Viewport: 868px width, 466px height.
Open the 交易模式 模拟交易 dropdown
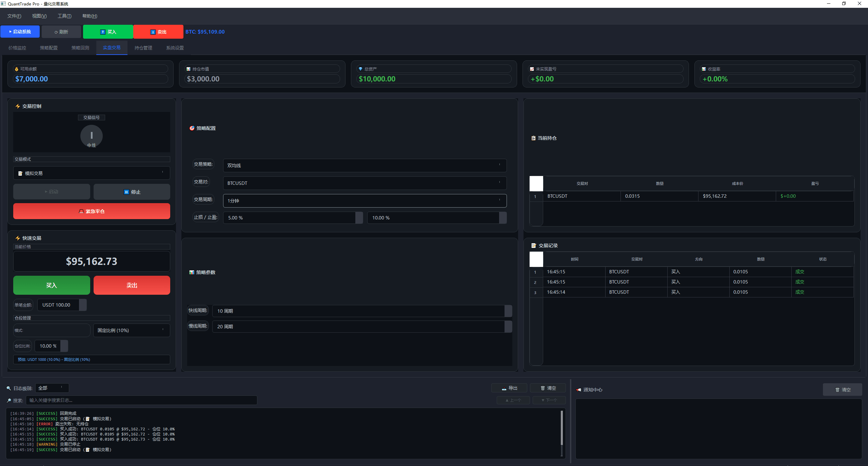tap(92, 173)
